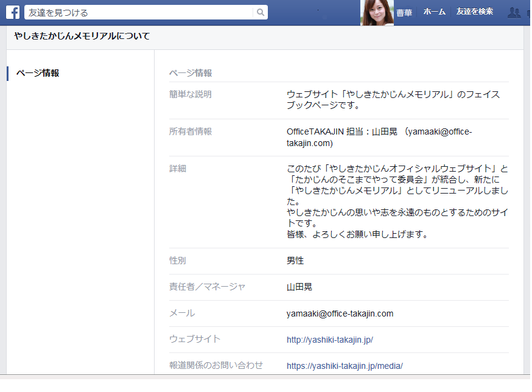Viewport: 532px width, 392px height.
Task: Open the profile photo thumbnail
Action: 377,13
